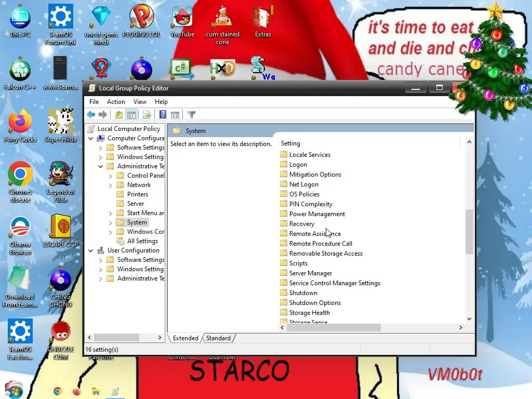Image resolution: width=532 pixels, height=399 pixels.
Task: Select TeamOS Forum Link desktop icon
Action: click(x=61, y=25)
